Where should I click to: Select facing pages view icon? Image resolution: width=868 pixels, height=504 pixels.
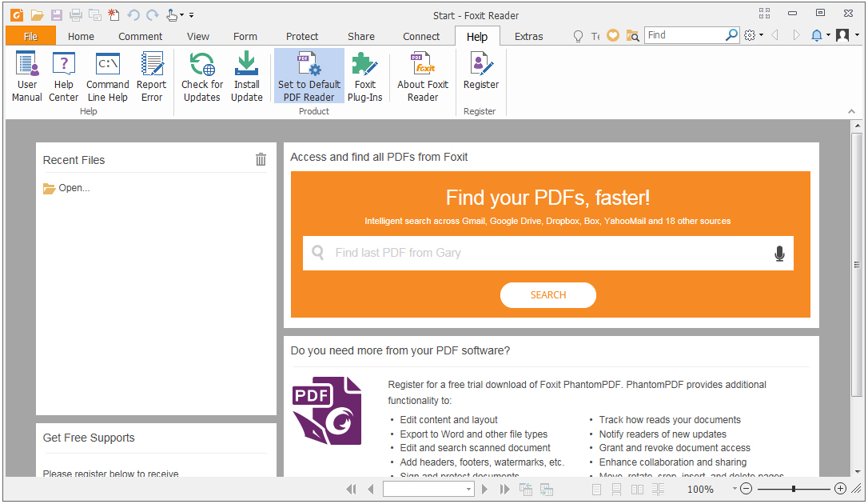pos(637,490)
